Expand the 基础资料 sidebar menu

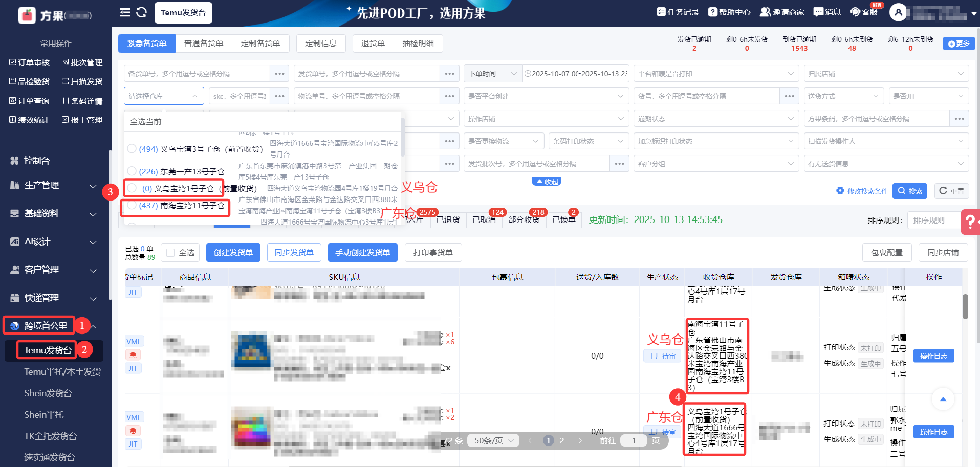coord(54,213)
